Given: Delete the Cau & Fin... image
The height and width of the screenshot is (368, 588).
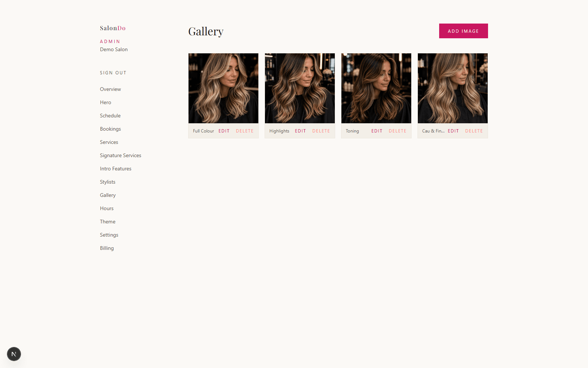Looking at the screenshot, I should [x=474, y=131].
